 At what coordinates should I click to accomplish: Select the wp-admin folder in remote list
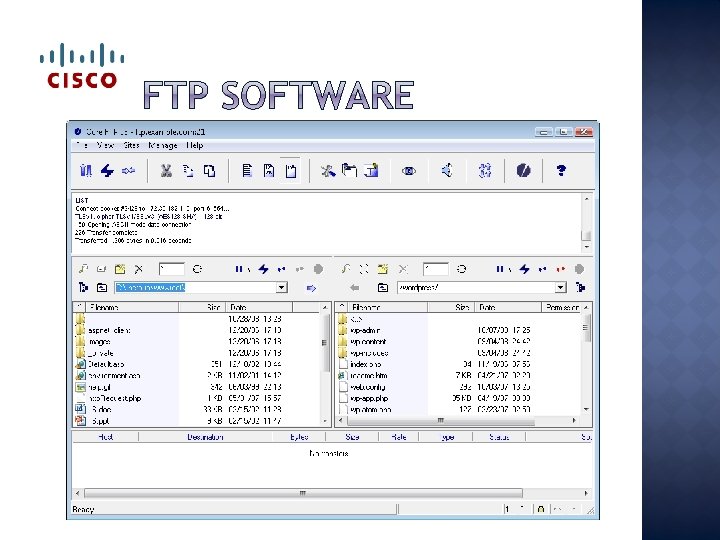[x=365, y=330]
